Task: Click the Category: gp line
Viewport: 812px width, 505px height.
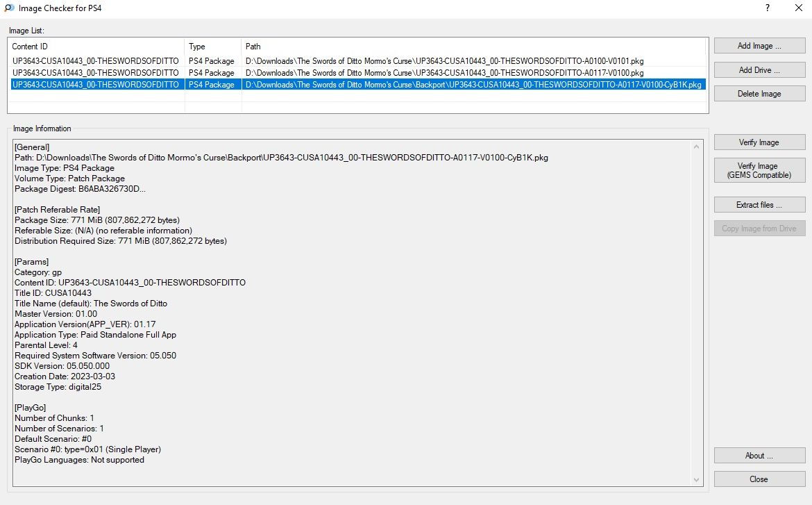Action: tap(37, 273)
